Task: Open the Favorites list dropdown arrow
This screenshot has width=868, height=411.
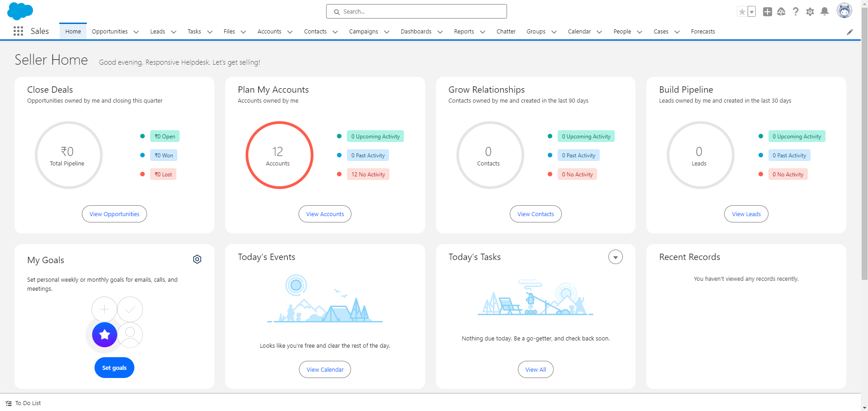Action: (752, 12)
